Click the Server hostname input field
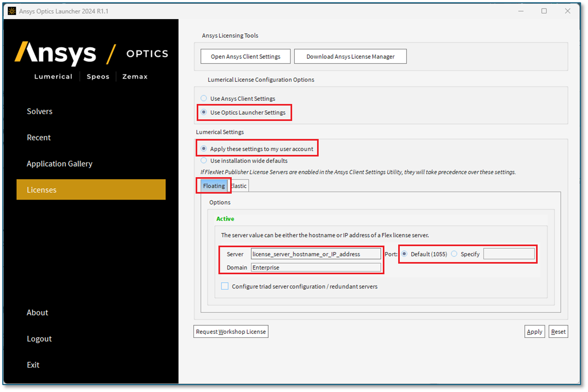The image size is (588, 392). pyautogui.click(x=315, y=254)
